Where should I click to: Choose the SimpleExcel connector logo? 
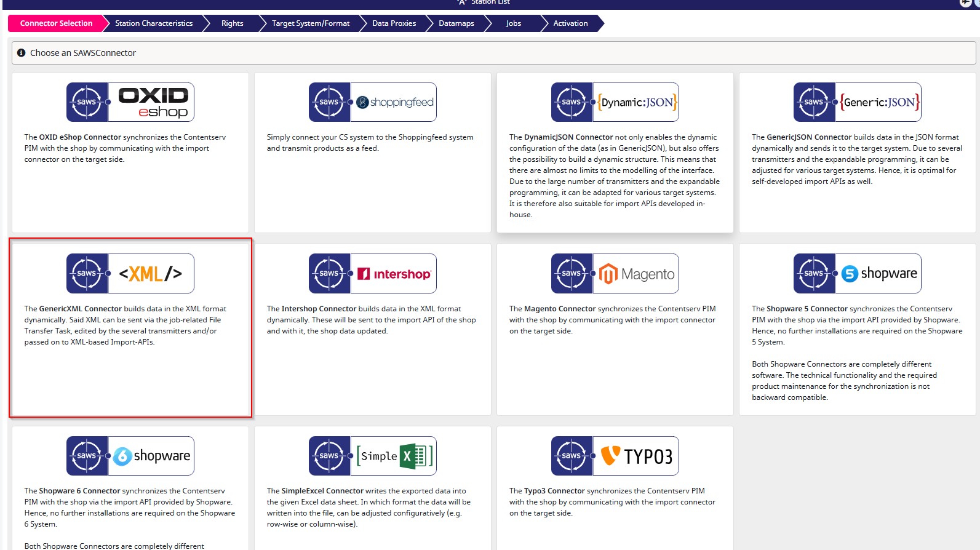coord(373,456)
